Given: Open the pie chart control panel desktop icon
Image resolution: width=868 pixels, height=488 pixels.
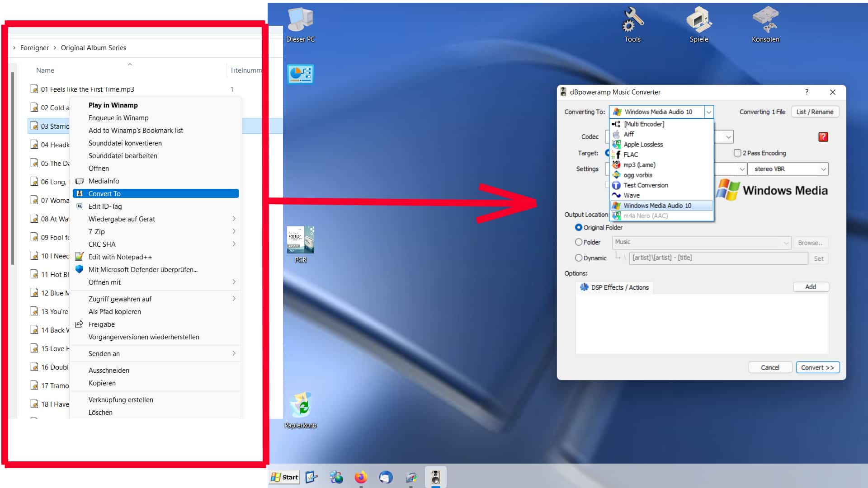Looking at the screenshot, I should coord(300,74).
